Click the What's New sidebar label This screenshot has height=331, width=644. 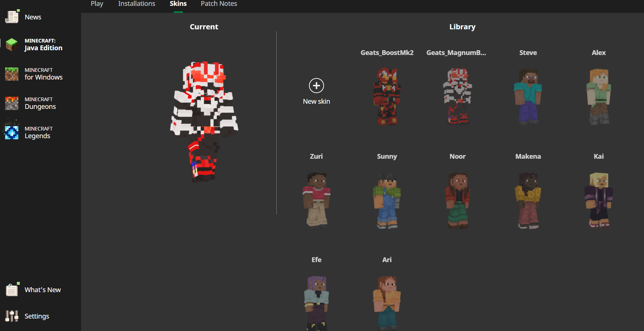pyautogui.click(x=43, y=290)
